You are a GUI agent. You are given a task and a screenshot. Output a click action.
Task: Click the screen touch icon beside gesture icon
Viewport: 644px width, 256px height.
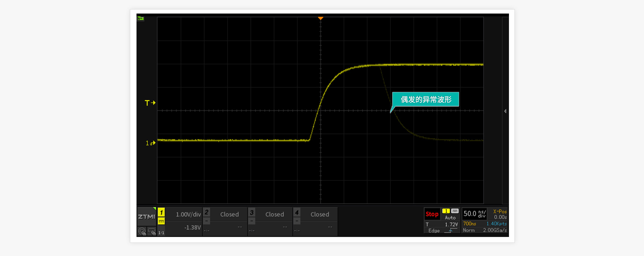coord(151,231)
